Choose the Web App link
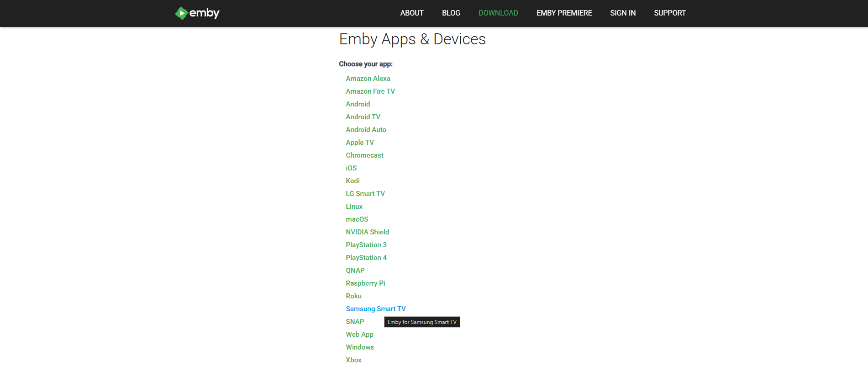The image size is (868, 382). tap(360, 334)
